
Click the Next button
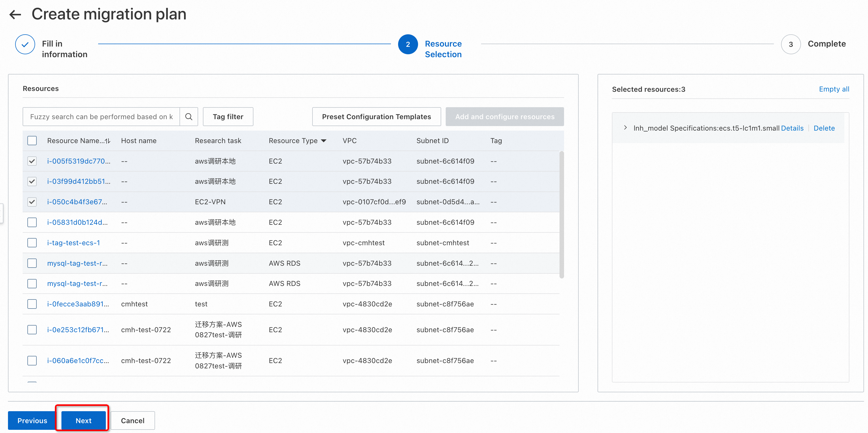coord(83,420)
